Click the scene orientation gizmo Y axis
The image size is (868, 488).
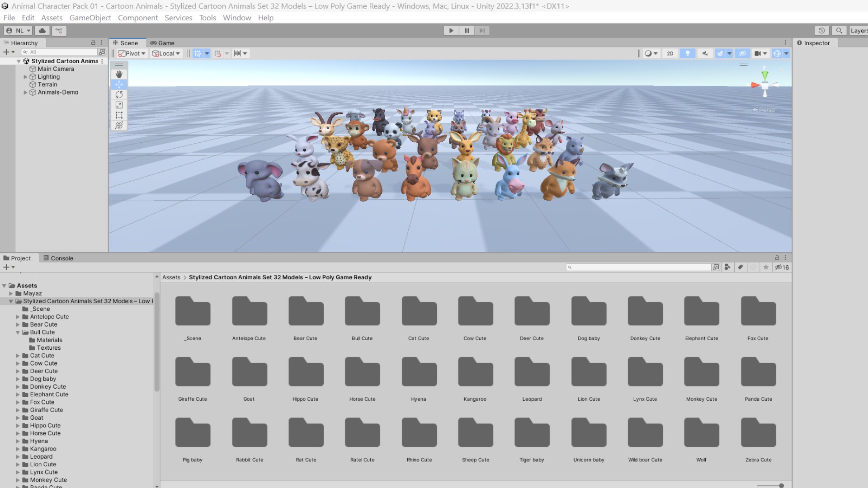[764, 74]
